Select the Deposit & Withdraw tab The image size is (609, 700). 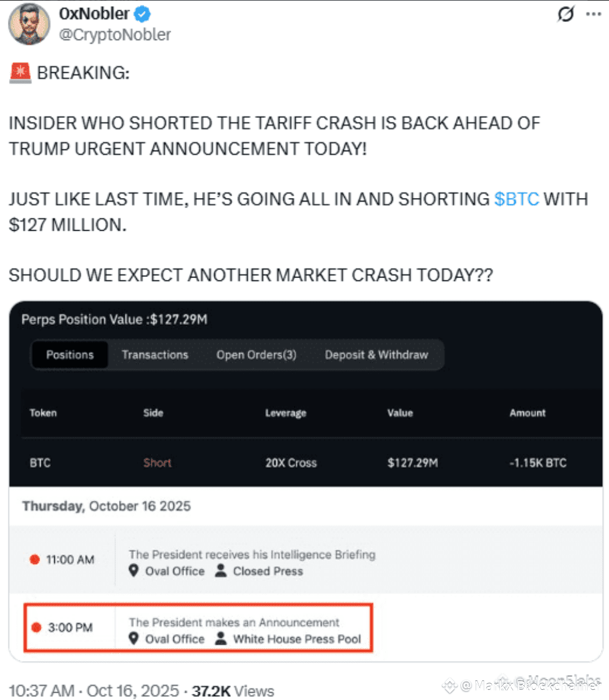point(376,355)
